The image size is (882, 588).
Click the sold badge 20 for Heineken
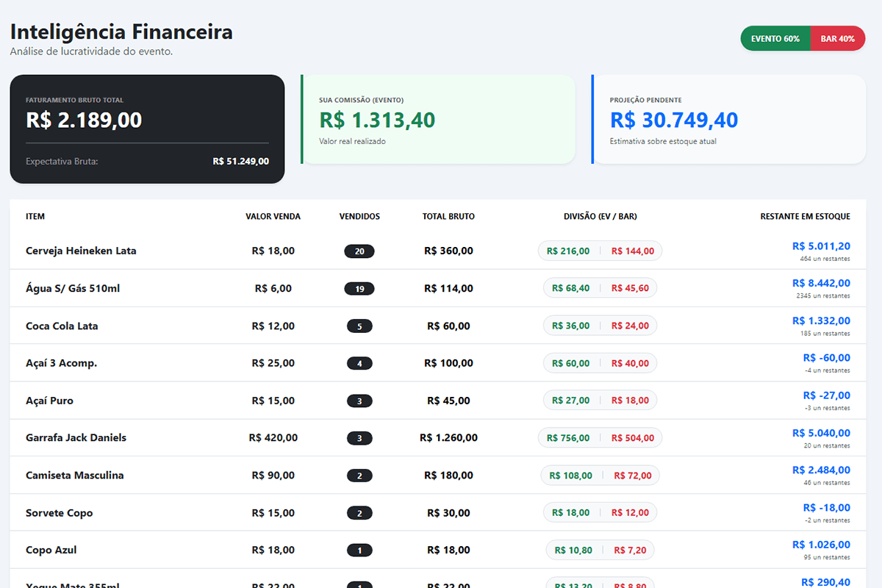(359, 251)
